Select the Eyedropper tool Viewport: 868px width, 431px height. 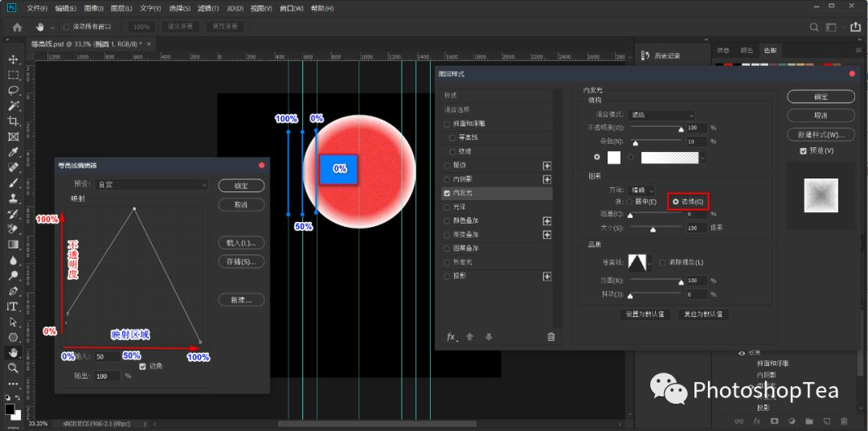coord(14,152)
